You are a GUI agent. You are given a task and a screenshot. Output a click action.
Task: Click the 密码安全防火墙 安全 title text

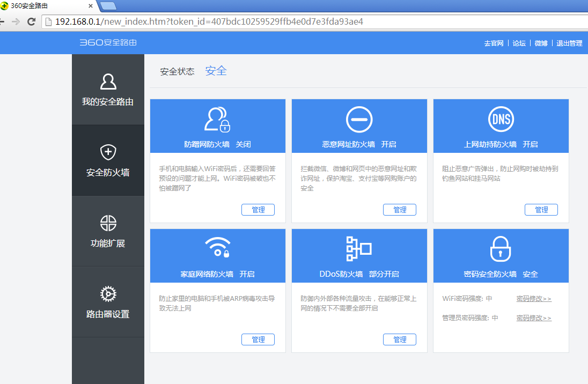pyautogui.click(x=501, y=274)
